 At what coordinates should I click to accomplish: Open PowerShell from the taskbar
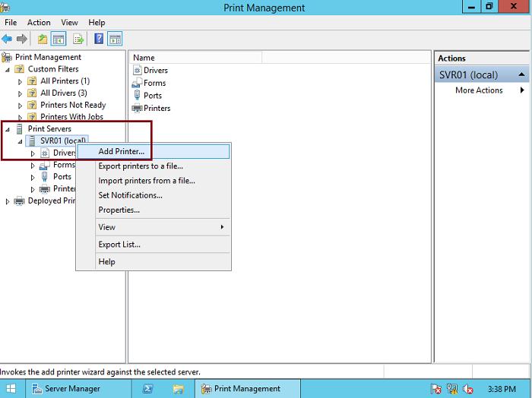coord(150,389)
